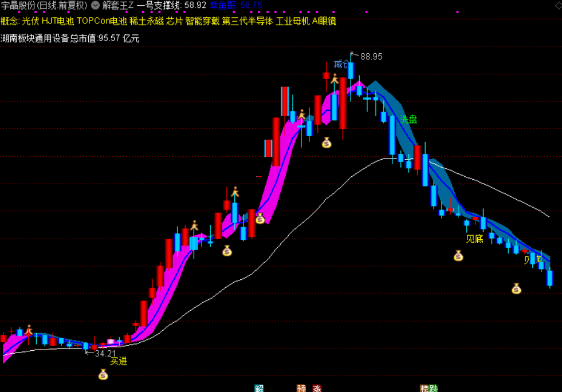Click the 预 button at the bottom
The image size is (562, 392).
tap(300, 388)
